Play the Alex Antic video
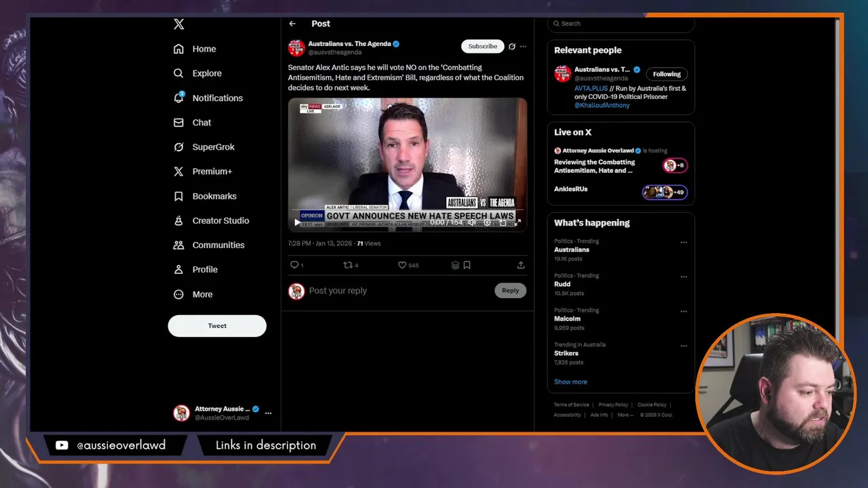This screenshot has height=488, width=868. (297, 222)
